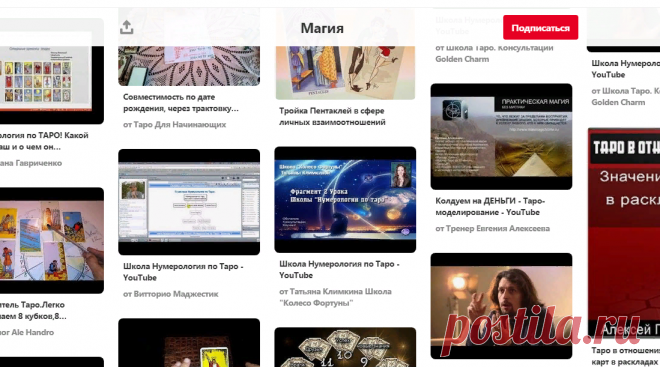Open the Практическая магия video thumbnail
Image resolution: width=660 pixels, height=367 pixels.
pos(501,136)
